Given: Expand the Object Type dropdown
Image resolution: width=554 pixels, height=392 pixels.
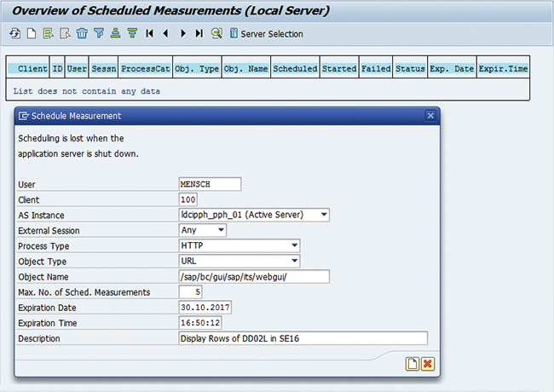Looking at the screenshot, I should click(294, 261).
